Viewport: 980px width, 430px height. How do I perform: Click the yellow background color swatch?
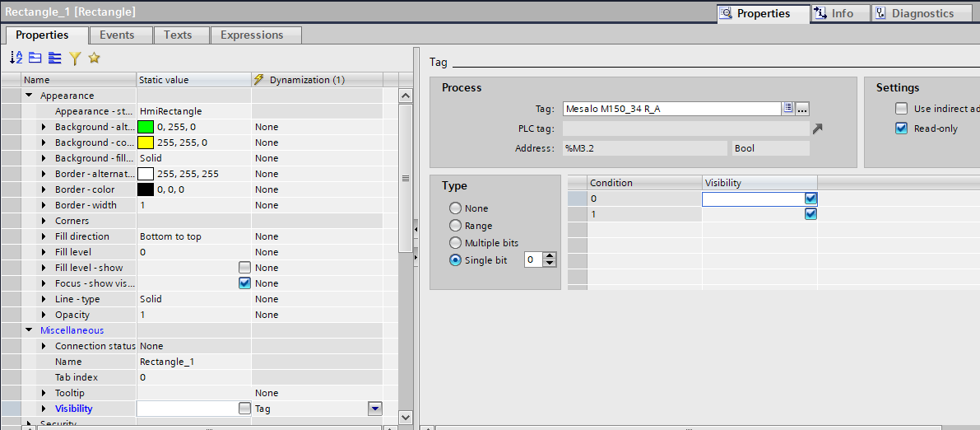point(146,142)
